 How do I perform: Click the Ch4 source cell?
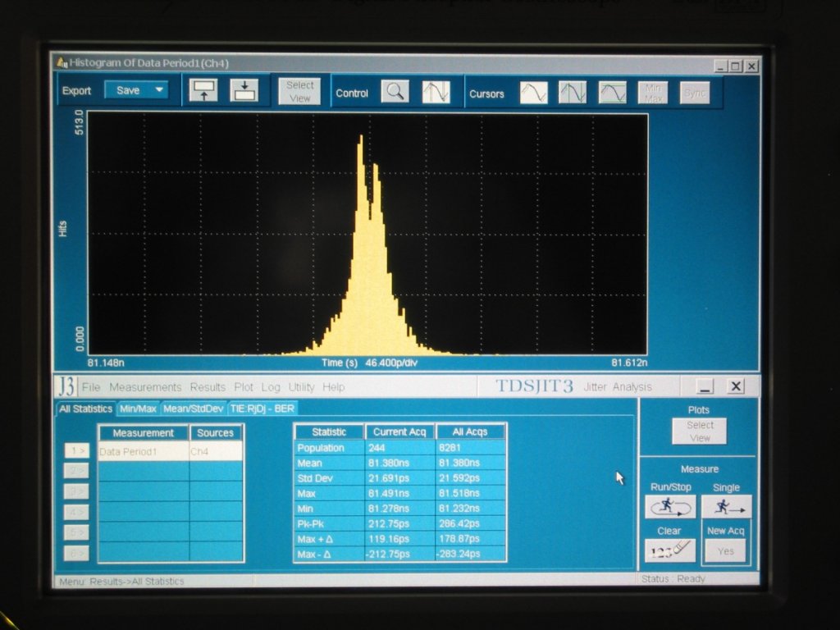(x=216, y=451)
